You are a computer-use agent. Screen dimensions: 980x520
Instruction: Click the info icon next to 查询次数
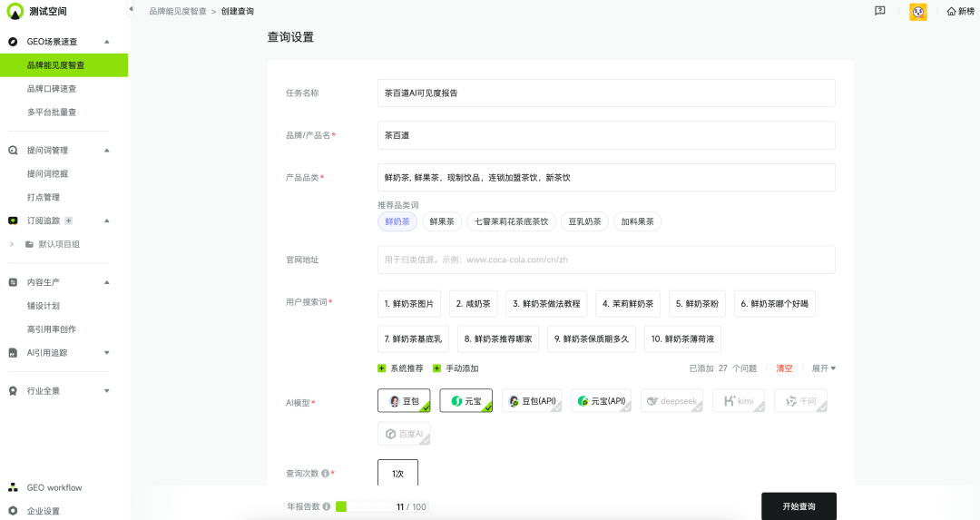point(325,474)
